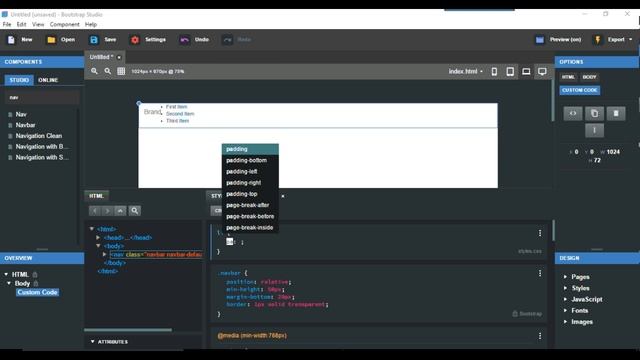Go back in HTML panel
640x360 pixels.
coord(94,211)
